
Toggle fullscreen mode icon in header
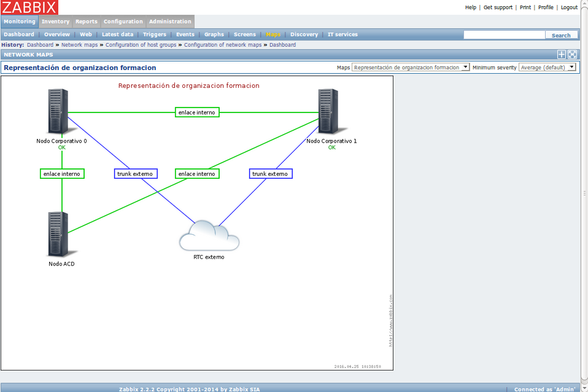[572, 55]
